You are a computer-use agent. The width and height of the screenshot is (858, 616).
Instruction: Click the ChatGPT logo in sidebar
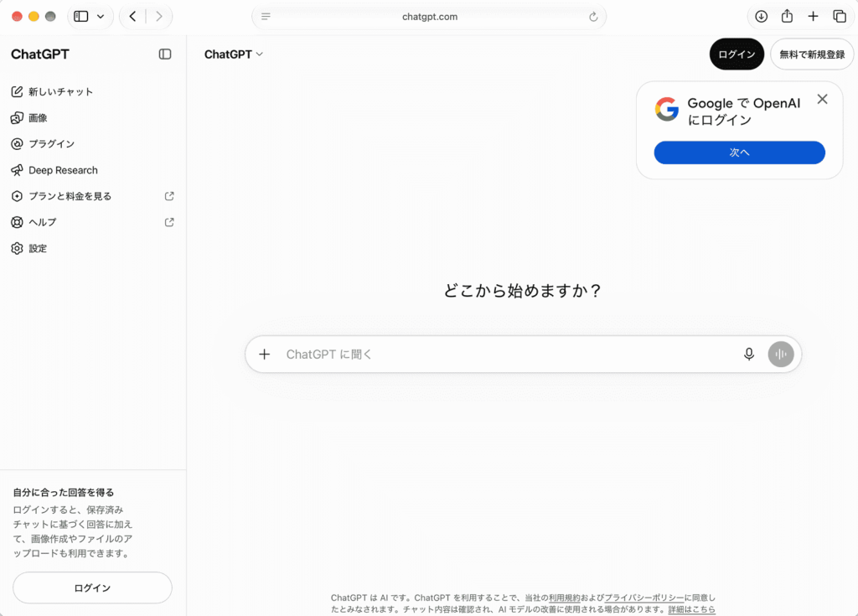40,54
